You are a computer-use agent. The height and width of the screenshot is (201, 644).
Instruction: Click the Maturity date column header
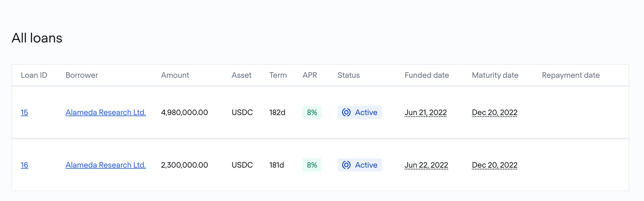pyautogui.click(x=495, y=75)
